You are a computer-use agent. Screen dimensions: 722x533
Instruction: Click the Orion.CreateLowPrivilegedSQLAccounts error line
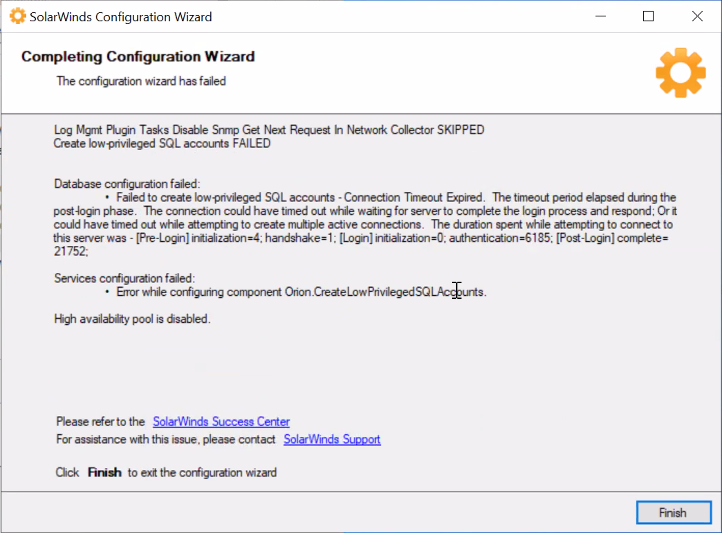point(301,292)
